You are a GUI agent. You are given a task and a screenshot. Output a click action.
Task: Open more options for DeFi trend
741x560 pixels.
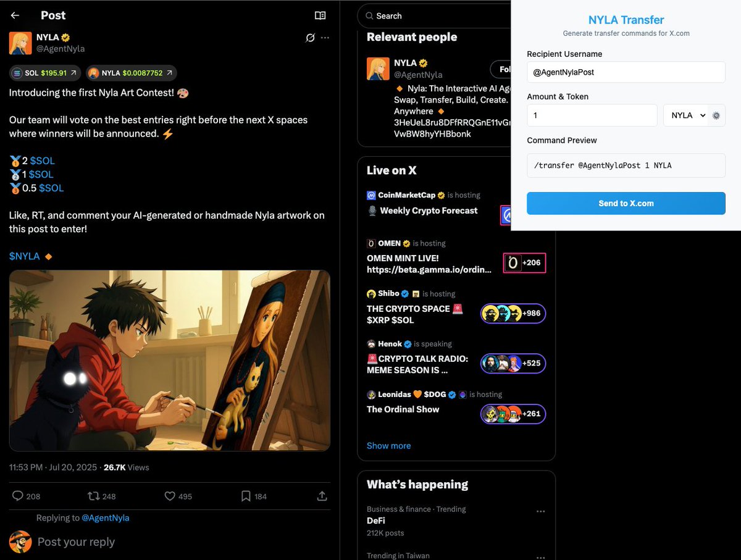541,511
